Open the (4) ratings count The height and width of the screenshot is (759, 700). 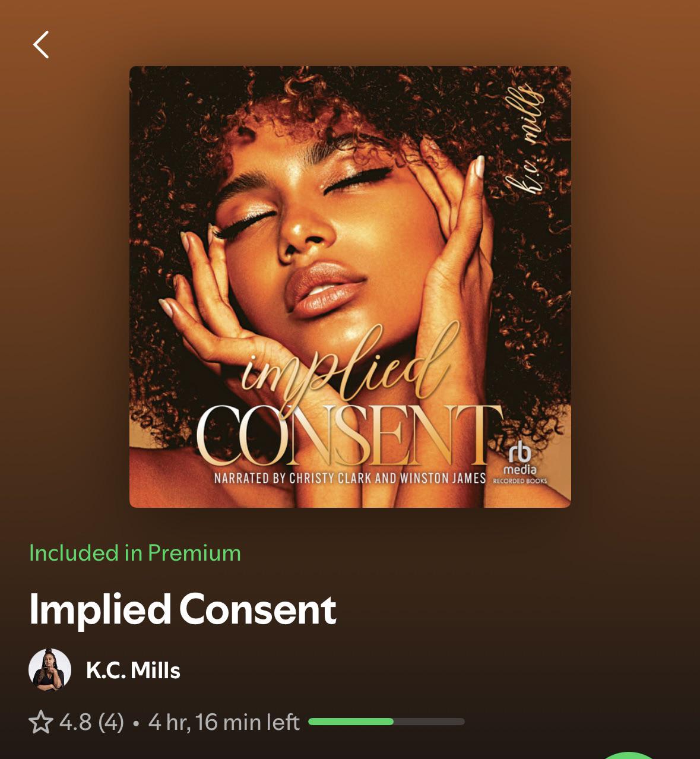(x=111, y=722)
